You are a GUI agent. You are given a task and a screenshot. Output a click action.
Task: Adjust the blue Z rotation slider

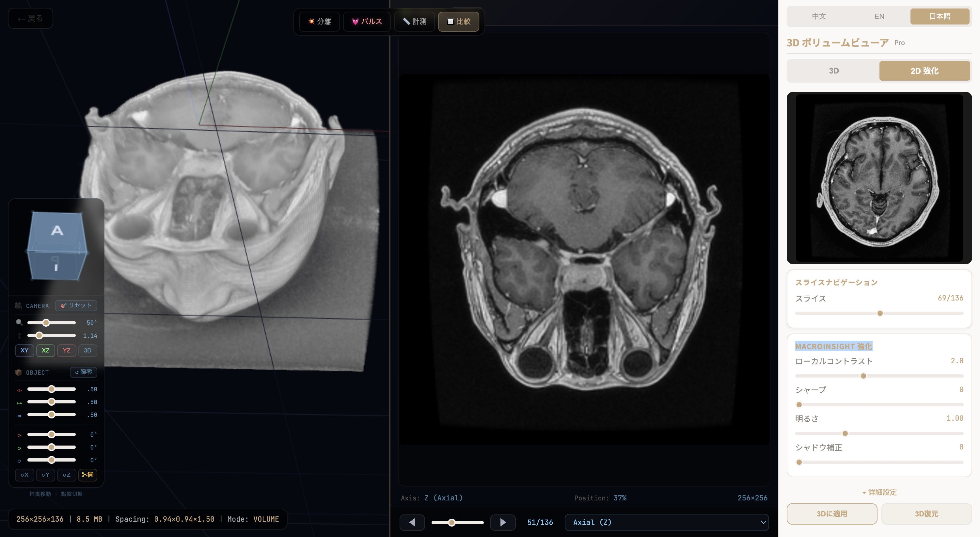pos(51,460)
